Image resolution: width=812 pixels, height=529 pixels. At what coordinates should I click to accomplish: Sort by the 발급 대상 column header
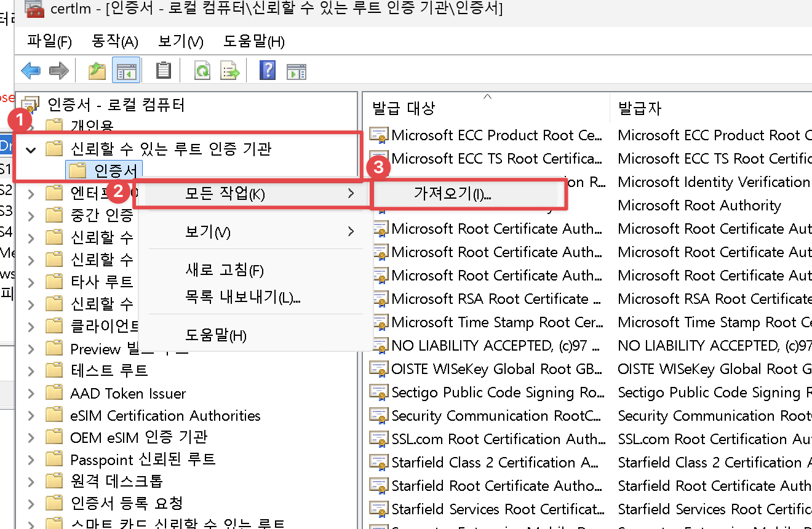click(x=404, y=109)
